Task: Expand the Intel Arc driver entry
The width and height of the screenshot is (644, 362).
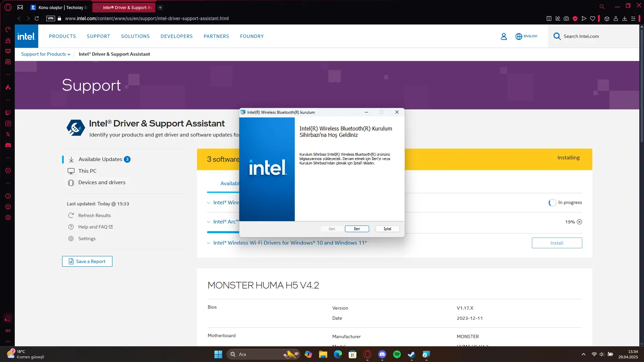Action: 208,222
